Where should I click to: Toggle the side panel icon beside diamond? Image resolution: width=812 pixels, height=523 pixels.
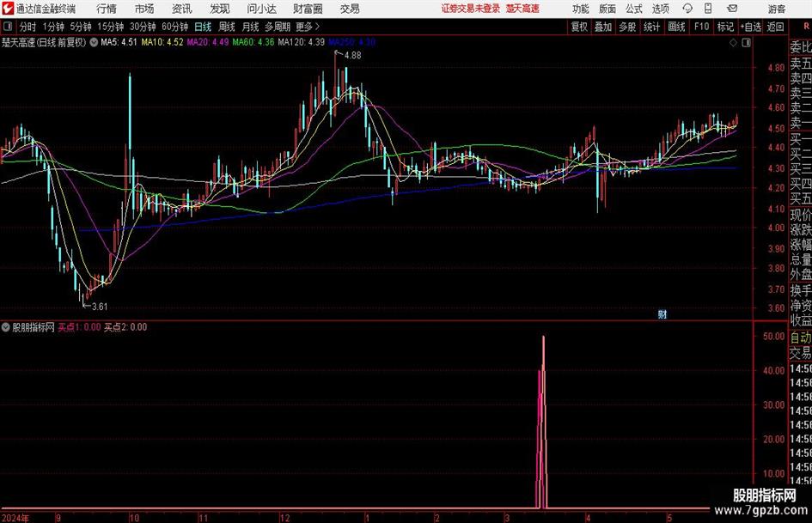point(746,43)
